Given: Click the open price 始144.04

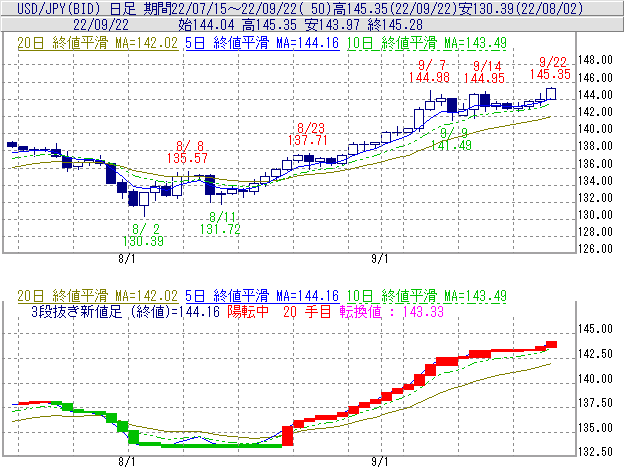Looking at the screenshot, I should click(207, 25).
